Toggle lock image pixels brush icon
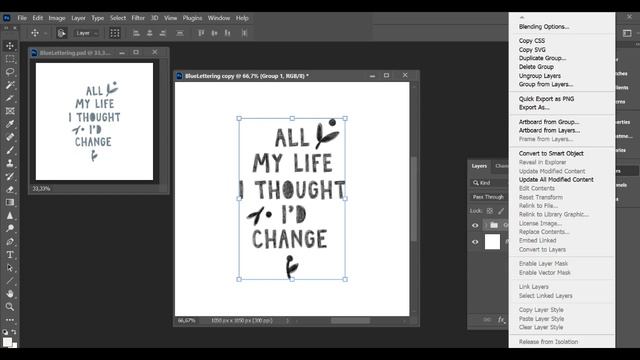The image size is (640, 360). click(501, 211)
